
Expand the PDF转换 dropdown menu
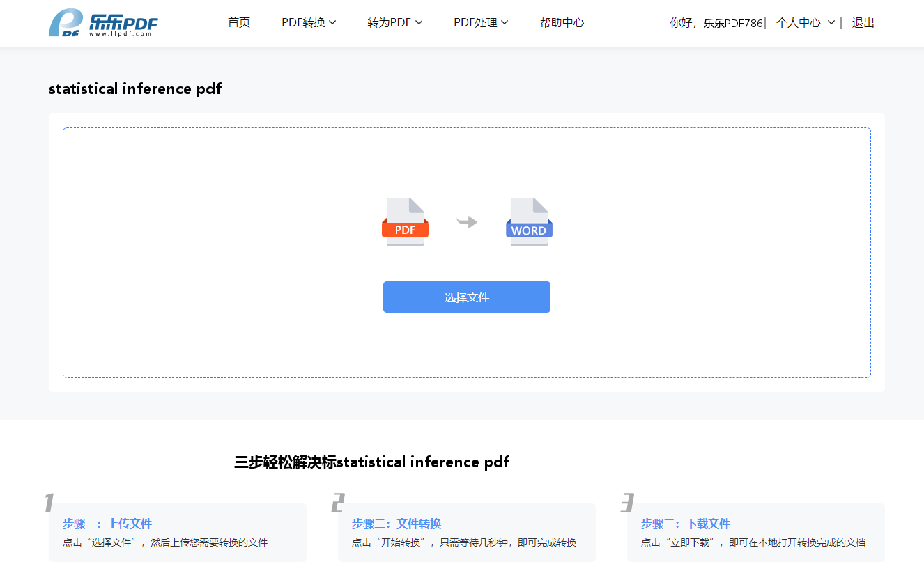click(309, 23)
